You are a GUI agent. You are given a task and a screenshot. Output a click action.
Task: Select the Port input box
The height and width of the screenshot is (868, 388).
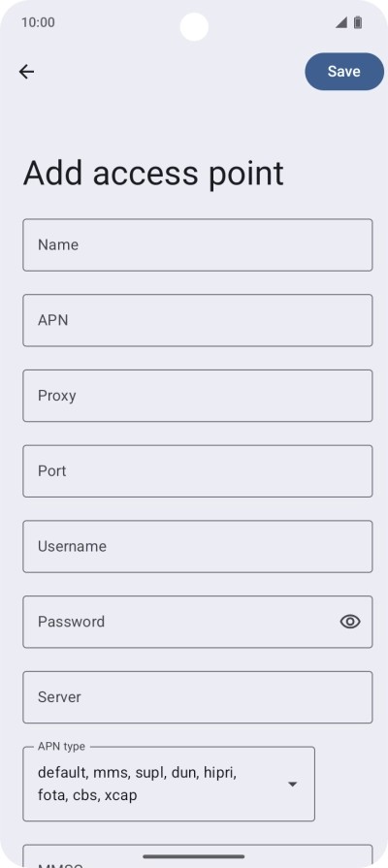[198, 471]
